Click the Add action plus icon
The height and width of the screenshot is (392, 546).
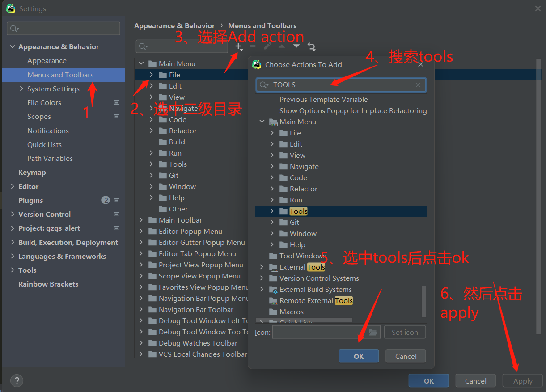point(238,46)
